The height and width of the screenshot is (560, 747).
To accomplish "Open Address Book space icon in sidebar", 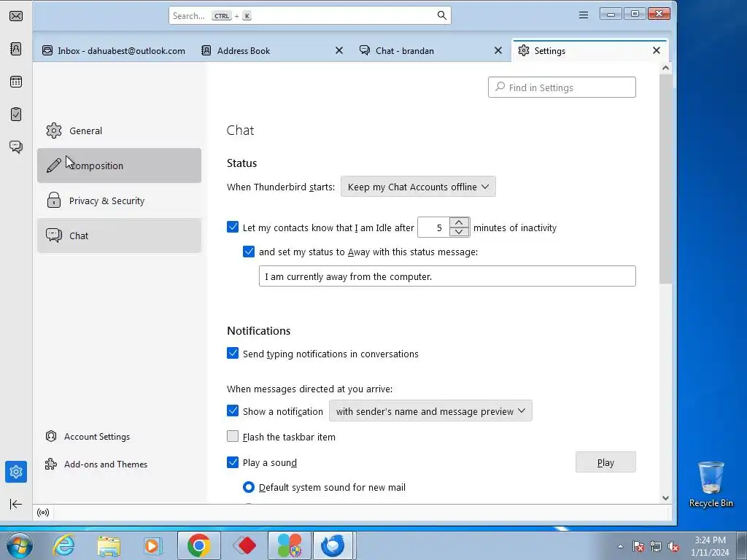I will coord(16,49).
